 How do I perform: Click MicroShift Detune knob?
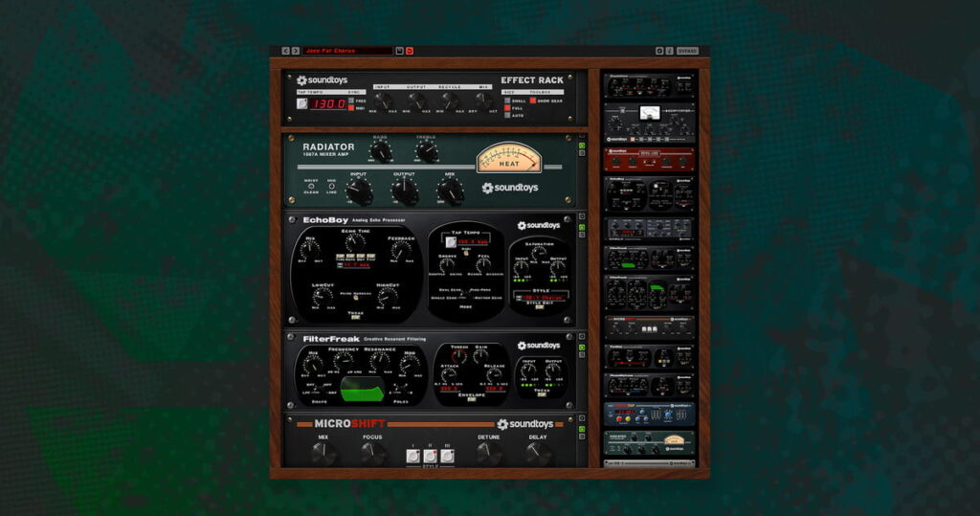pyautogui.click(x=488, y=454)
